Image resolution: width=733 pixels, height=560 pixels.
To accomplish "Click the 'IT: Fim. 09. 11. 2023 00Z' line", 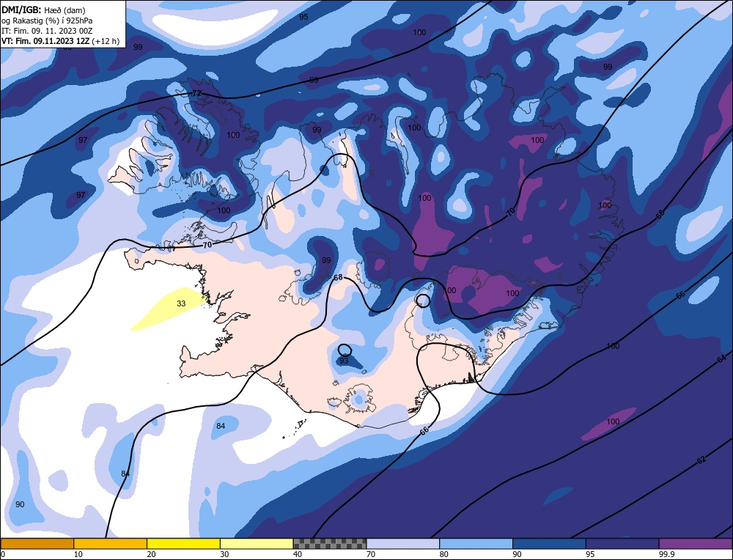I will (47, 31).
